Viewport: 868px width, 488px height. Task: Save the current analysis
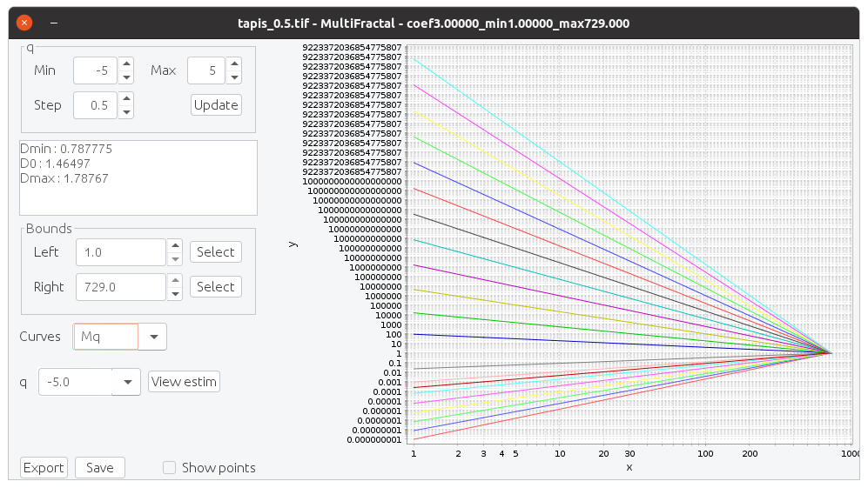point(100,468)
